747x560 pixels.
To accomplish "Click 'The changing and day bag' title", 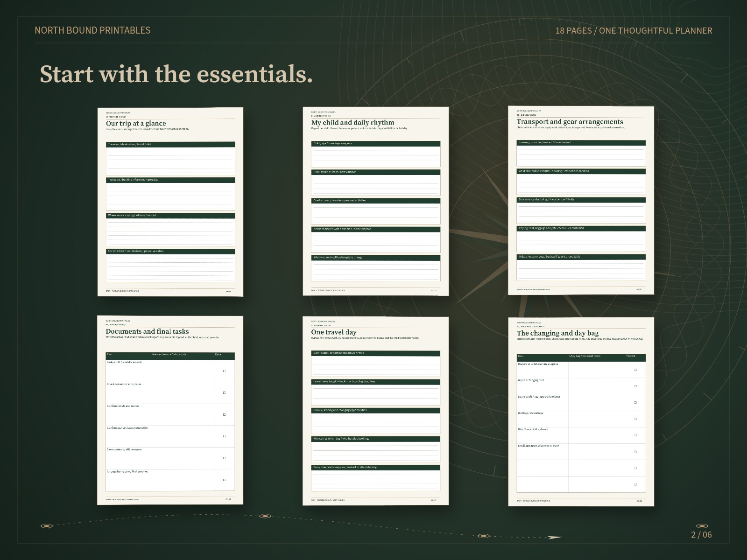I will [x=557, y=333].
